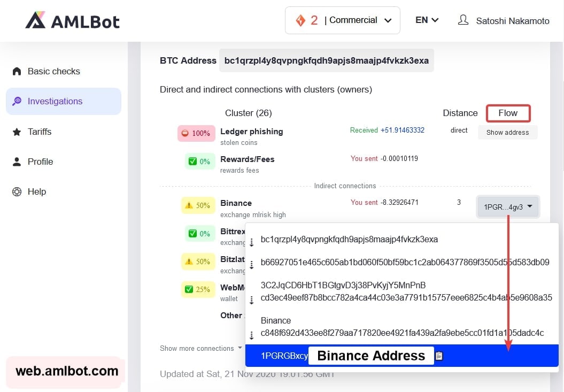Open Satoshi Nakamoto account name
This screenshot has width=564, height=392.
tap(513, 21)
